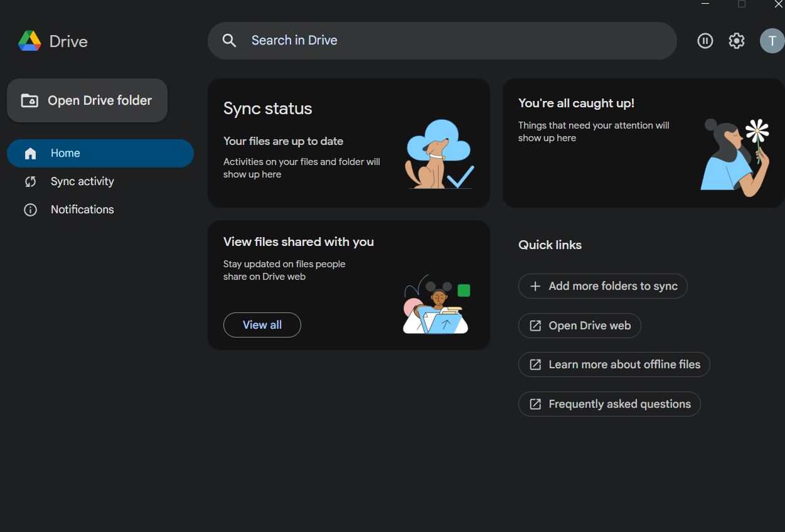Open Drive web quick link text
Screen dimensions: 785x532
[590, 326]
